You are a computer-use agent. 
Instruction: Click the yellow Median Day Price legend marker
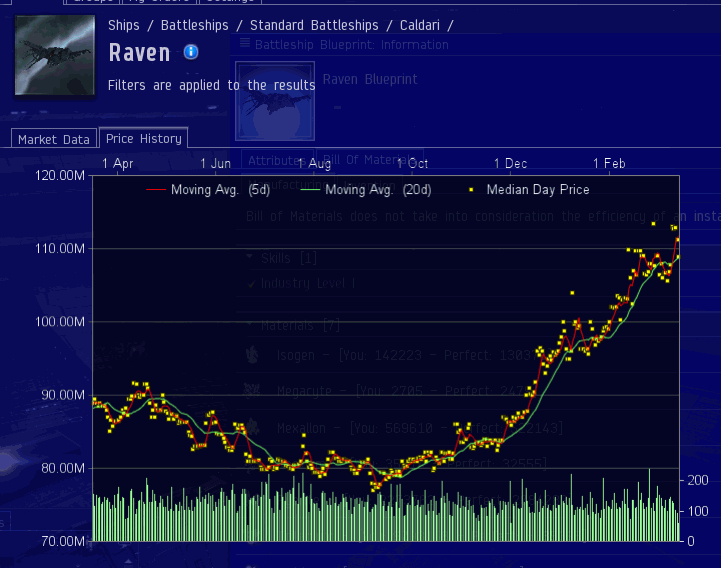(x=471, y=189)
